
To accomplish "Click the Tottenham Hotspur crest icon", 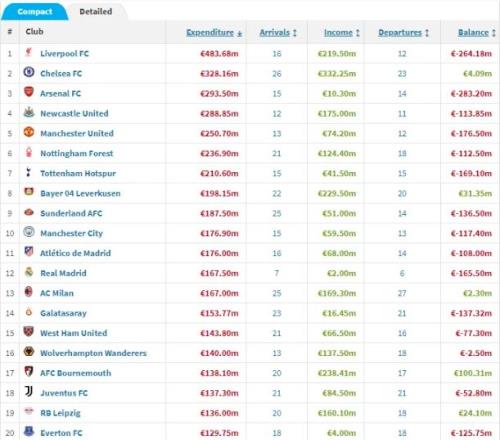I will [x=29, y=172].
